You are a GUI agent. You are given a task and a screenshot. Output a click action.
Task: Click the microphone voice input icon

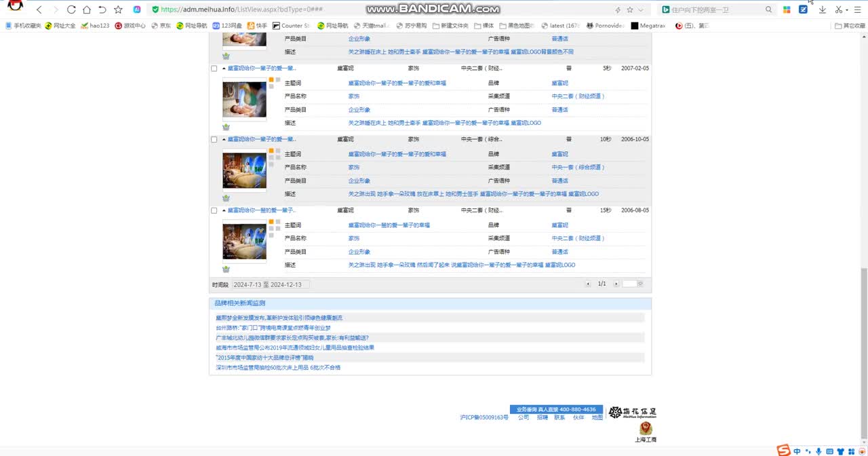click(x=818, y=451)
